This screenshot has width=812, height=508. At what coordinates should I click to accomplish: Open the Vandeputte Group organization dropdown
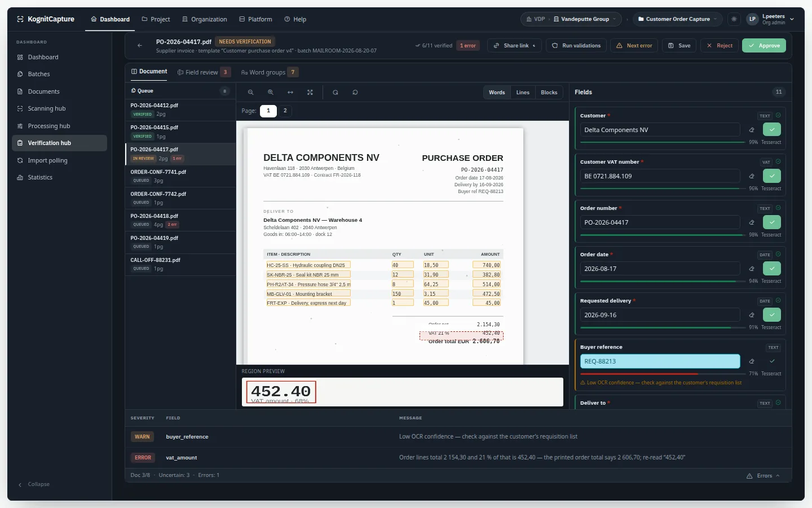584,19
